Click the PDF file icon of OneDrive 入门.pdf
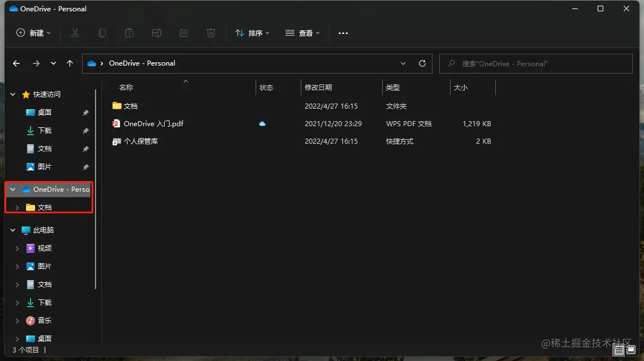 coord(116,123)
